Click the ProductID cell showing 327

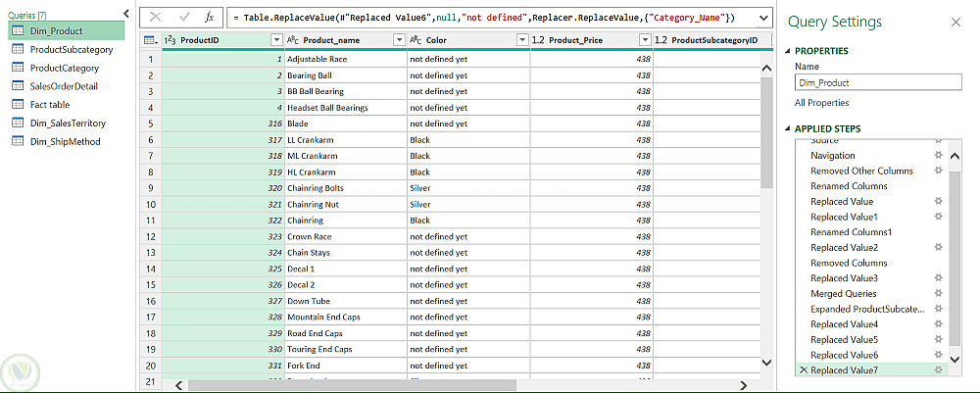223,301
